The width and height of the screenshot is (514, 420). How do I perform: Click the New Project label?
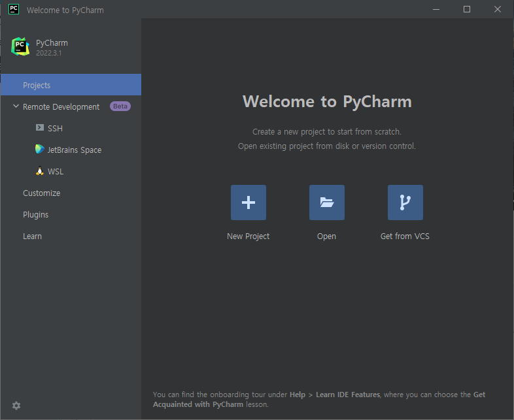(x=248, y=236)
